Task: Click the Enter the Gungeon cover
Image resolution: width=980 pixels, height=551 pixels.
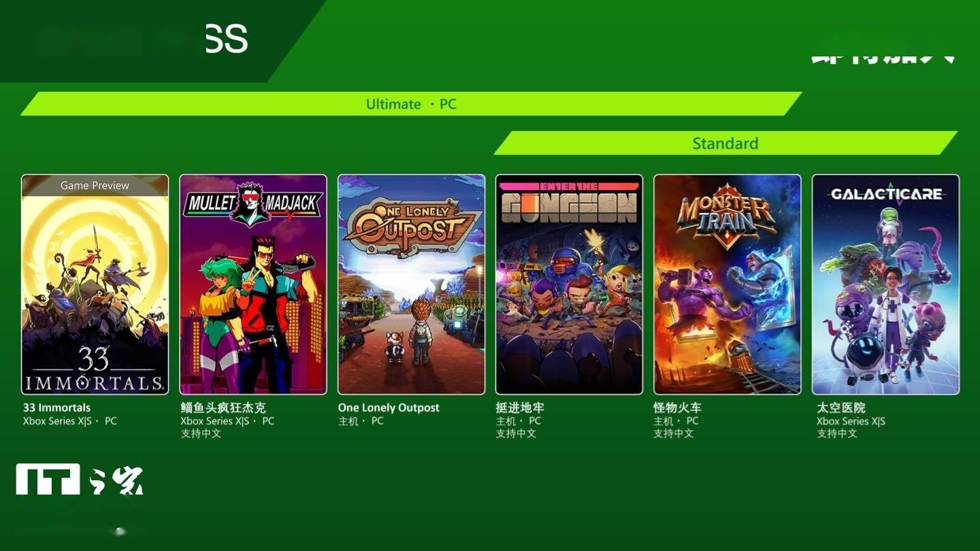Action: click(x=569, y=284)
